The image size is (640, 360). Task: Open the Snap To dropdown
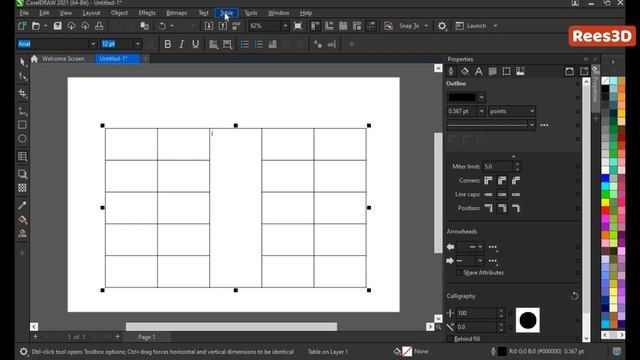tap(426, 26)
